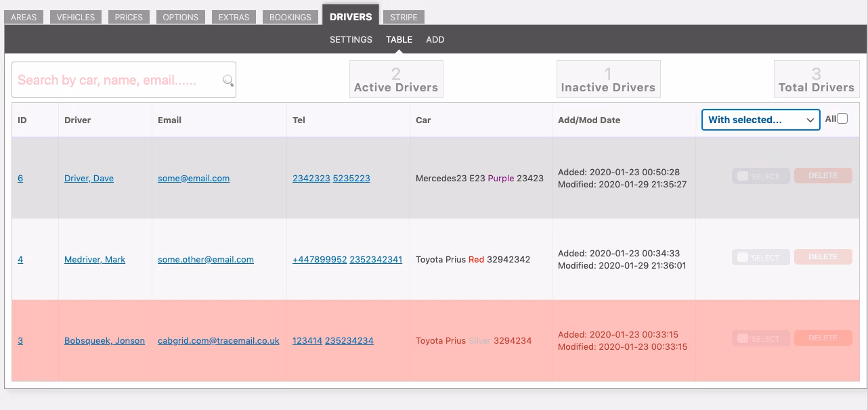Viewport: 868px width, 410px height.
Task: Open driver ID 3 link
Action: coord(20,340)
